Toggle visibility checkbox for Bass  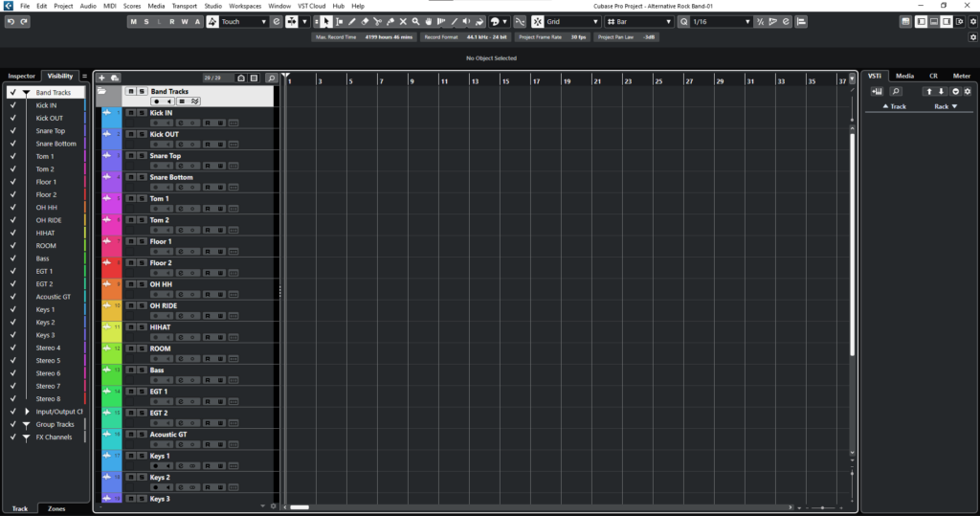tap(13, 258)
